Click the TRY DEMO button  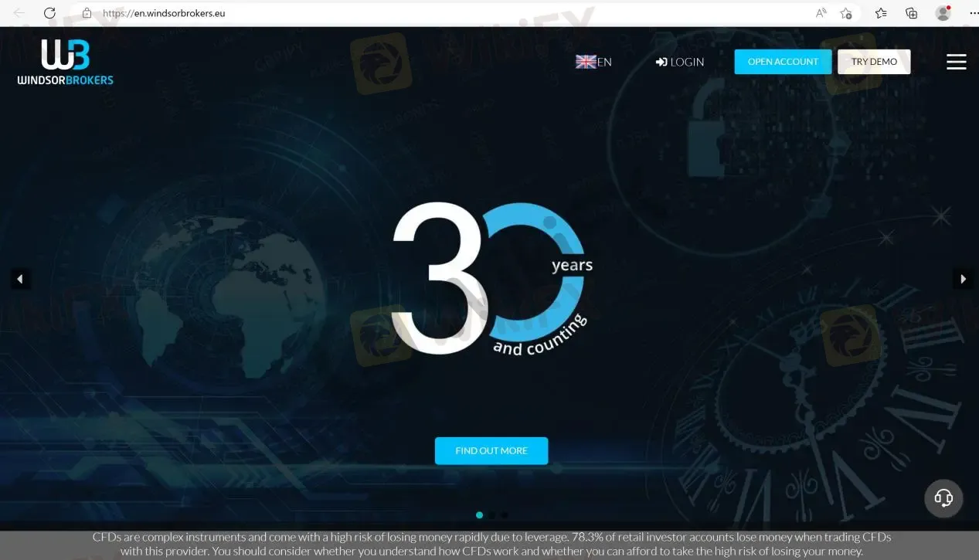pyautogui.click(x=874, y=62)
